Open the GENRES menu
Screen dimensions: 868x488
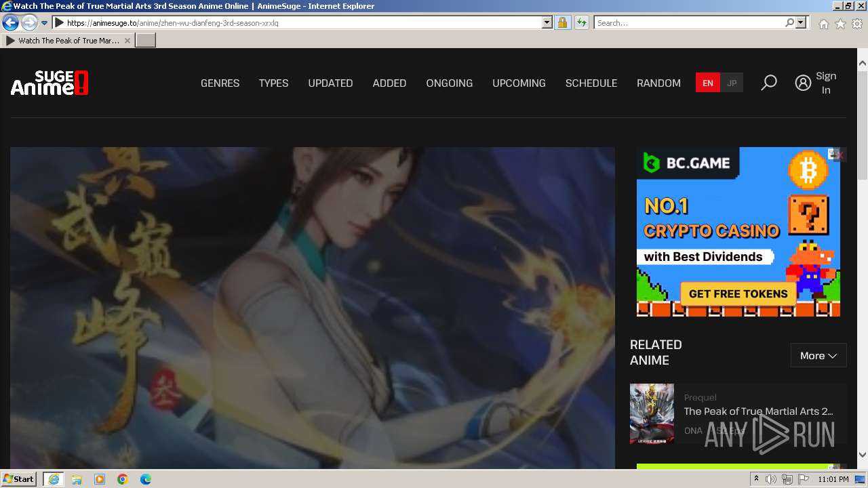coord(220,83)
